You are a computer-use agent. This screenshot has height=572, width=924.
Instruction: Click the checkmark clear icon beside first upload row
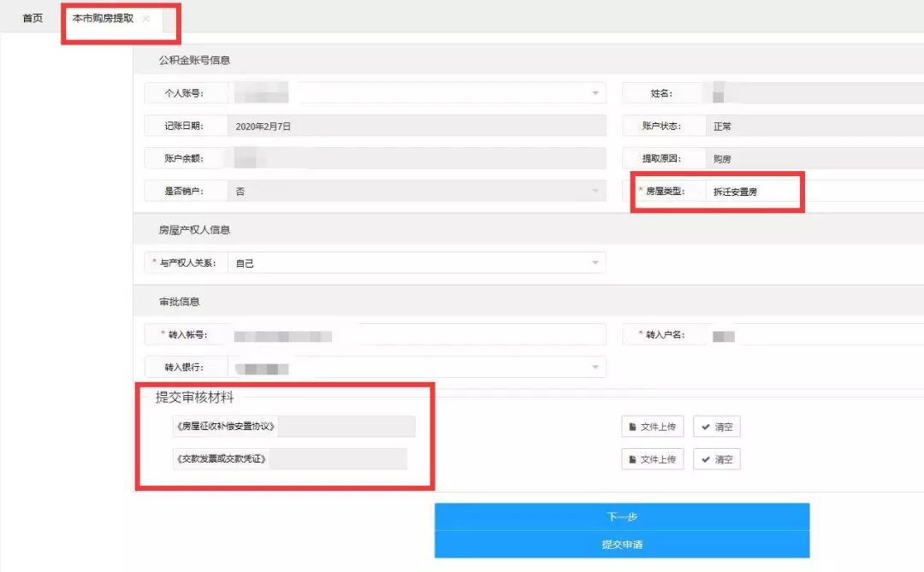[x=703, y=426]
